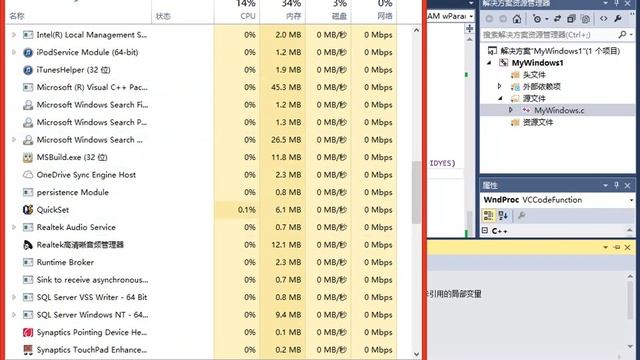The height and width of the screenshot is (360, 640).
Task: Expand the MyWindows.c file node
Action: (511, 110)
